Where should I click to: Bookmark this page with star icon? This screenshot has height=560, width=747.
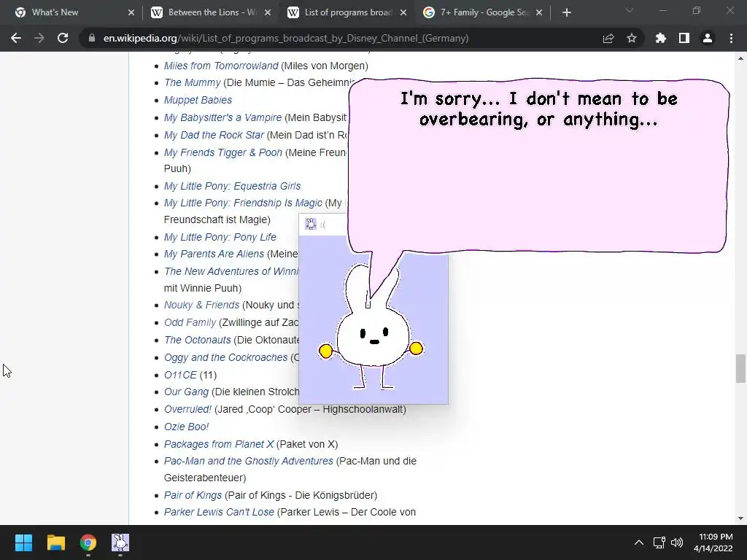[x=632, y=38]
